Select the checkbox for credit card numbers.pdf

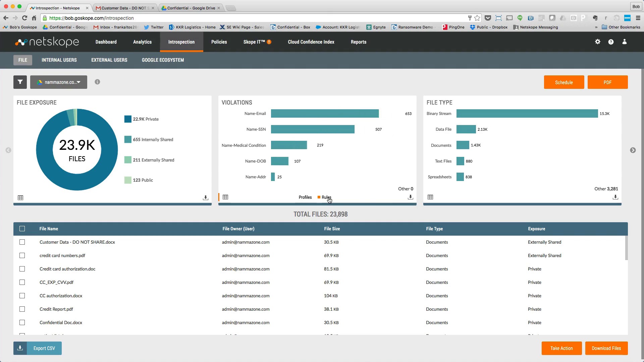(x=22, y=255)
